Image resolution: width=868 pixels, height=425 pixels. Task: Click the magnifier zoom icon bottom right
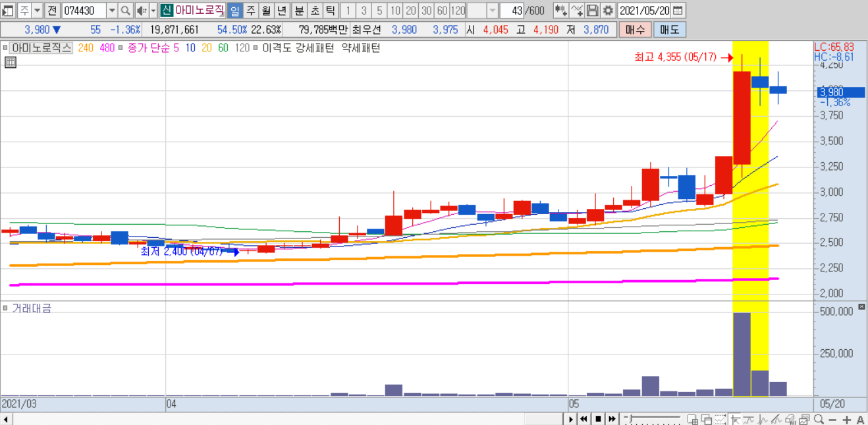819,419
